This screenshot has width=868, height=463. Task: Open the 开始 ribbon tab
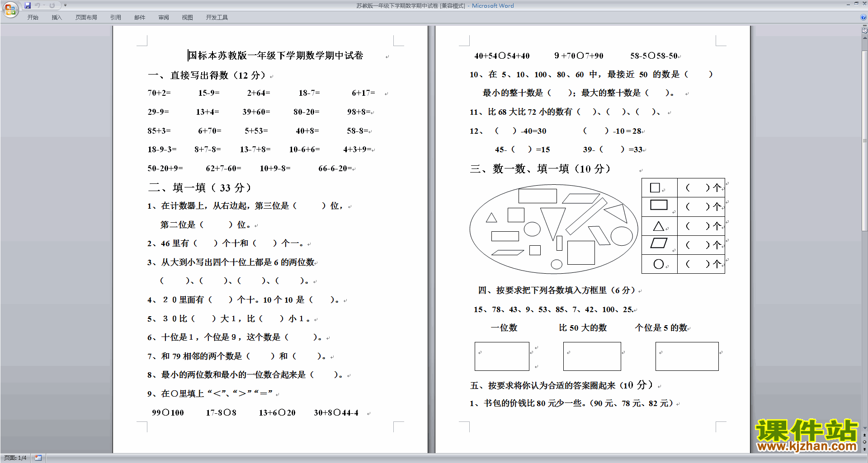tap(33, 18)
